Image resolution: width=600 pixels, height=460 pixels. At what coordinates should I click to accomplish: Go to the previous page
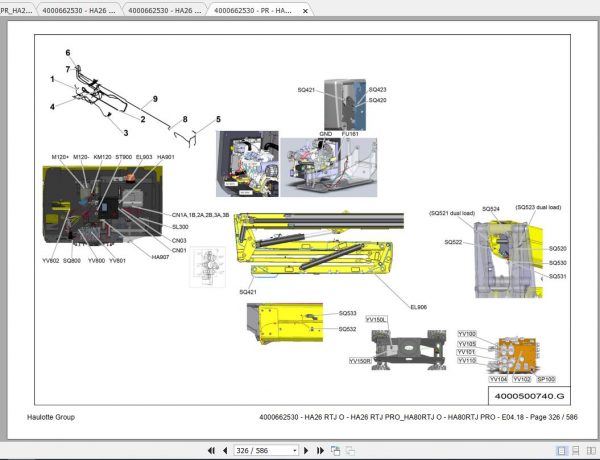pyautogui.click(x=225, y=450)
